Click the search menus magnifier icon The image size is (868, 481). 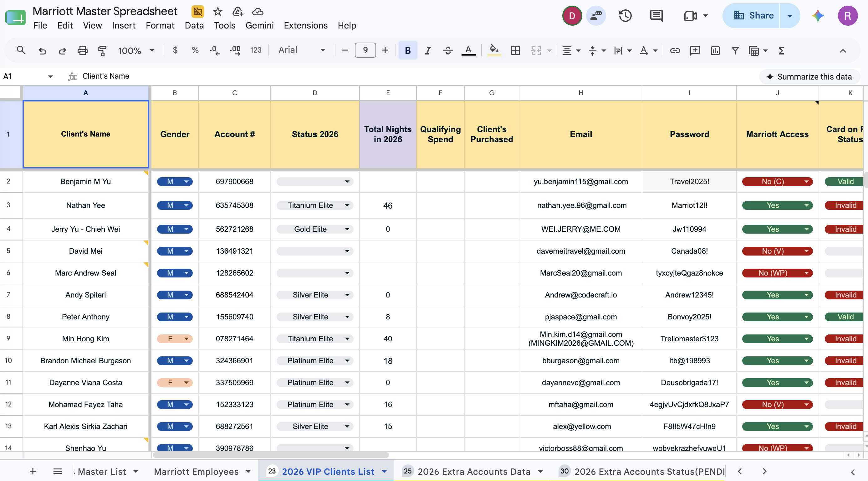point(21,51)
